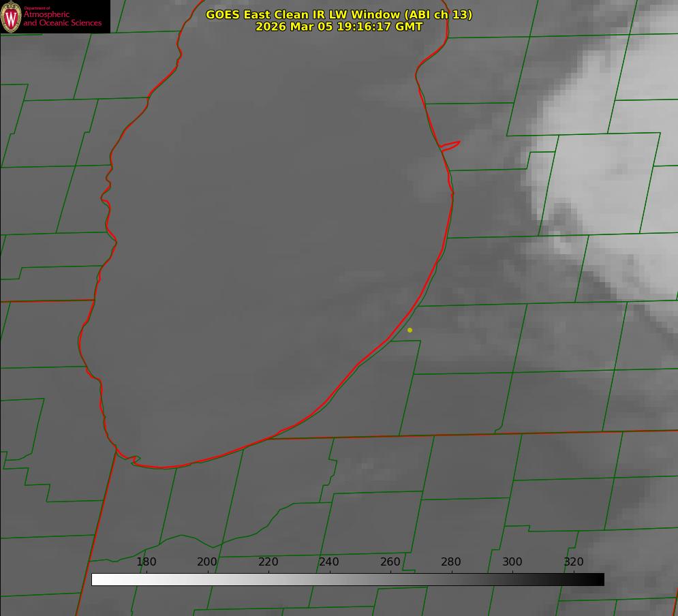Click the "ABI ch 13" text in the title
This screenshot has width=678, height=616.
pyautogui.click(x=440, y=14)
